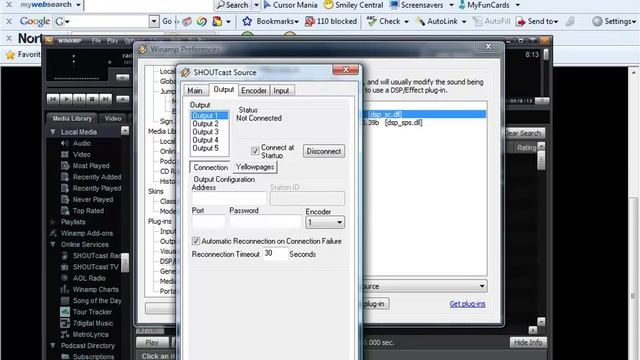Select the Connection sub-tab
Viewport: 640px width, 360px height.
click(x=211, y=167)
